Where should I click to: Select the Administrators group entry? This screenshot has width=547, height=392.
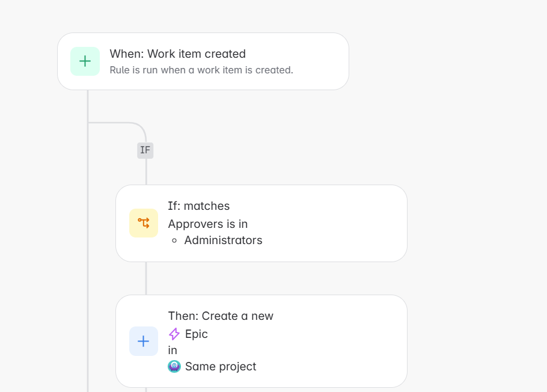pyautogui.click(x=223, y=240)
